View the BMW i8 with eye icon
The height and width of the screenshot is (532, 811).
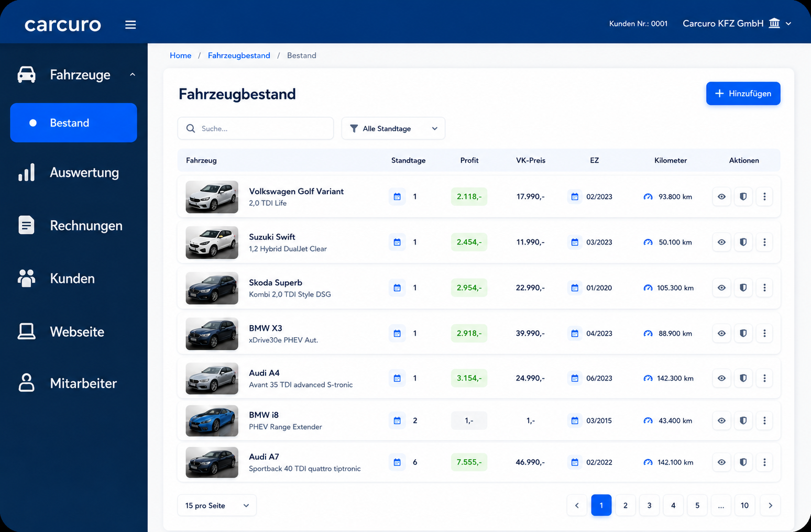point(721,420)
